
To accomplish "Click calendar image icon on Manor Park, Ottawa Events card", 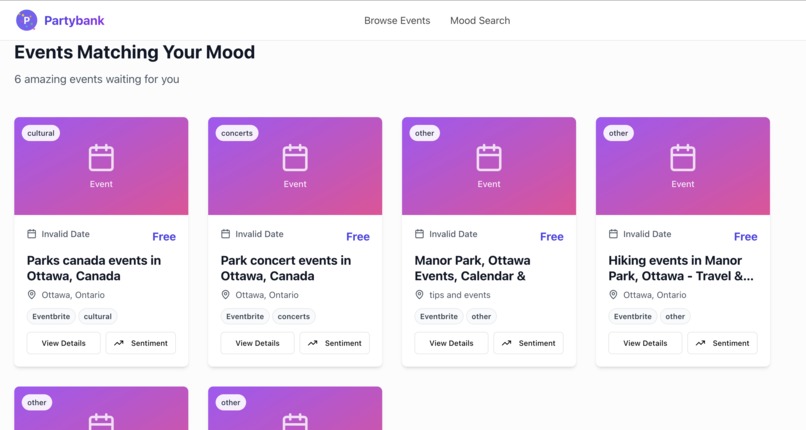I will click(x=489, y=158).
